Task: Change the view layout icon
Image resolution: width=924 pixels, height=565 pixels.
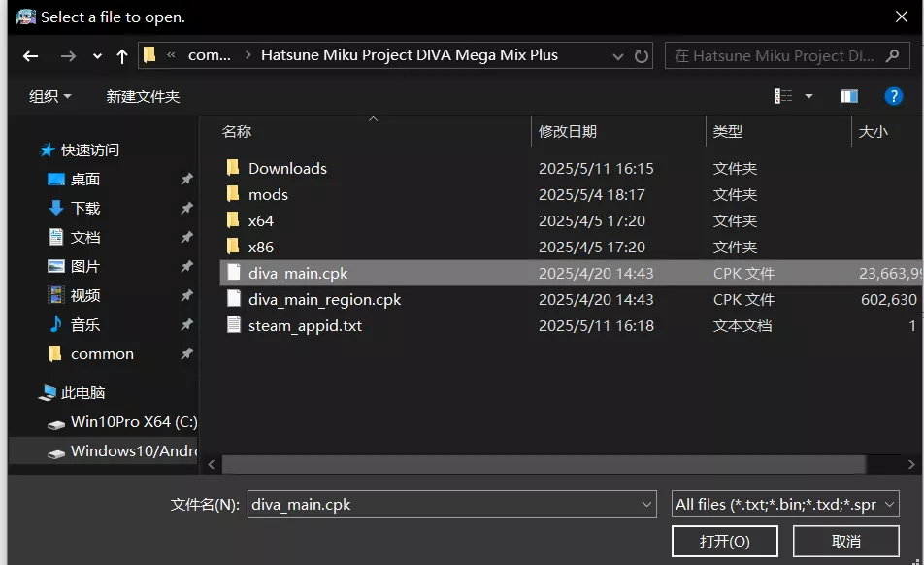Action: point(783,96)
